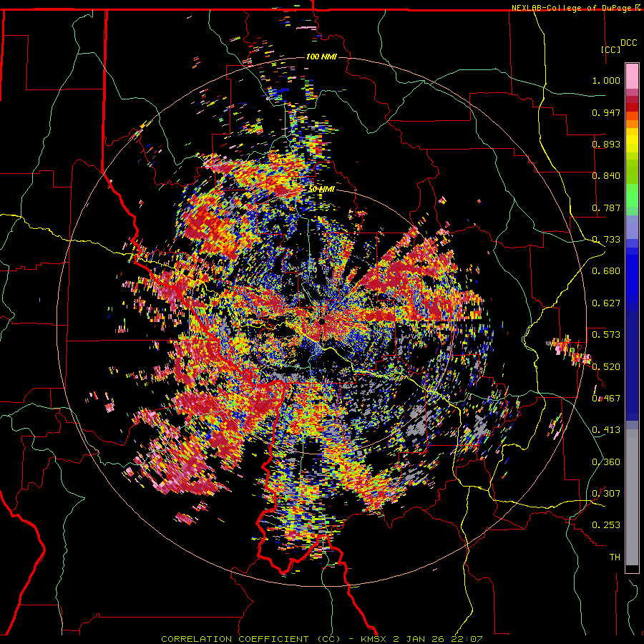Image resolution: width=644 pixels, height=644 pixels.
Task: Click the 100 NMI range ring label
Action: tap(321, 57)
